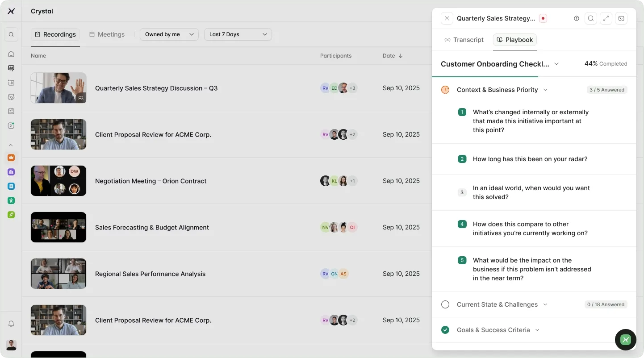644x358 pixels.
Task: Click the +1 participants badge on Negotiation row
Action: tap(352, 181)
